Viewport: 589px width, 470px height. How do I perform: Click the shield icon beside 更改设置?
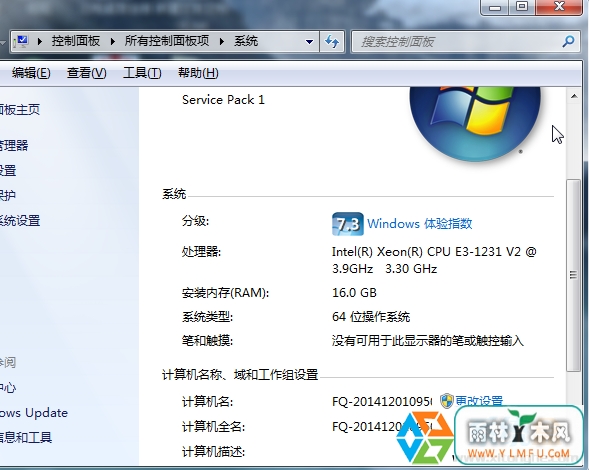click(447, 401)
